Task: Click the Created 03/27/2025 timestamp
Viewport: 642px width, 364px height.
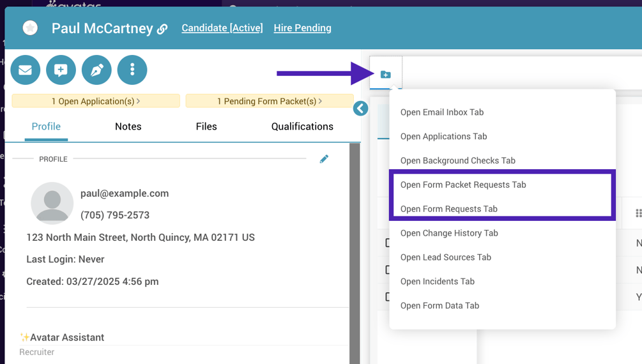Action: click(93, 281)
